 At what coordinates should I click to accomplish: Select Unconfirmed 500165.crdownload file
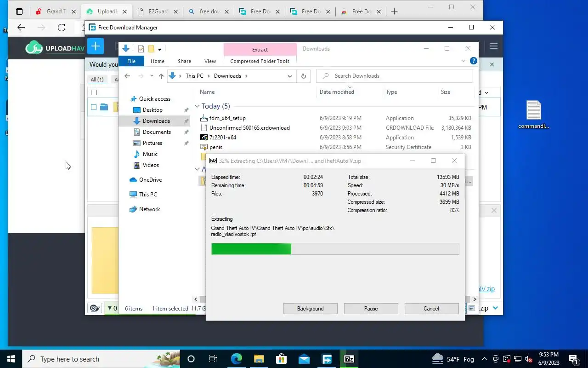(x=249, y=128)
